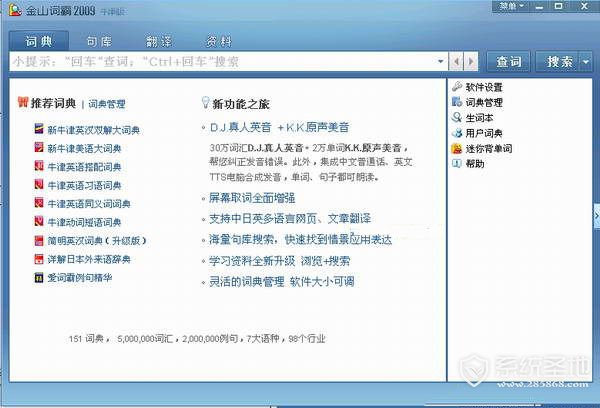Click the 帮助 book icon
The width and height of the screenshot is (600, 408).
457,163
